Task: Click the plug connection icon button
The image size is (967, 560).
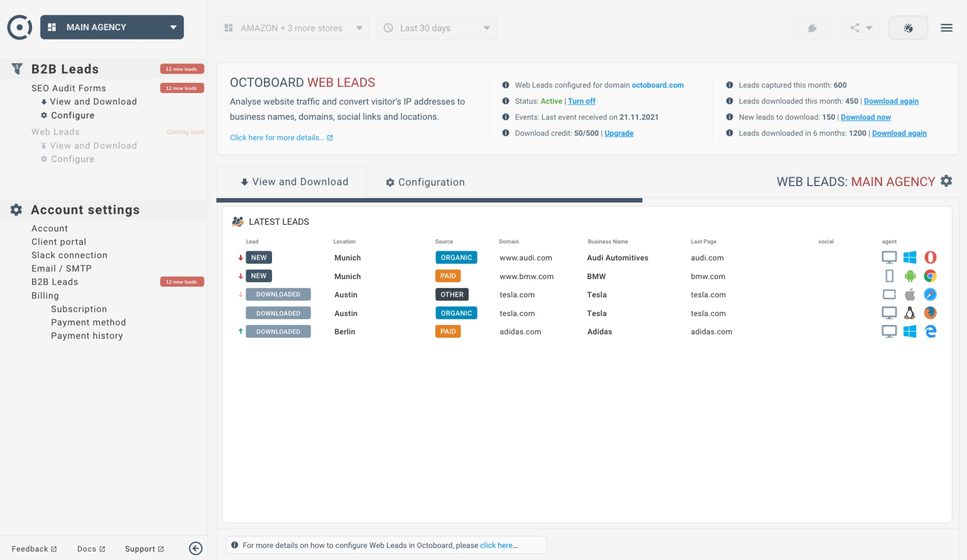Action: 812,28
